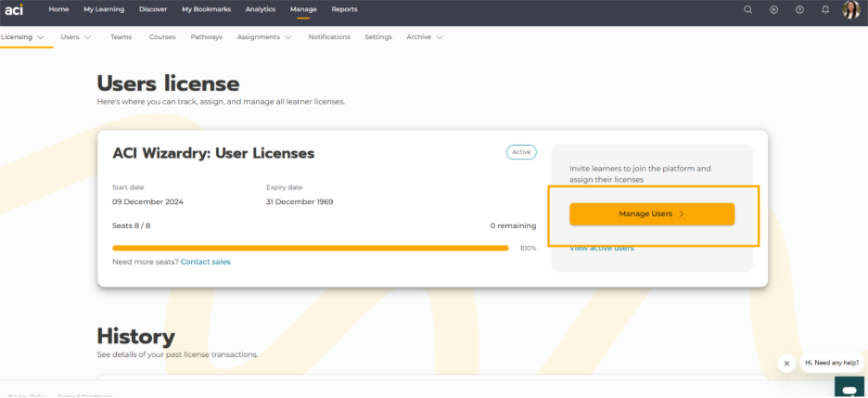The height and width of the screenshot is (398, 868).
Task: Click the aci logo
Action: 13,9
